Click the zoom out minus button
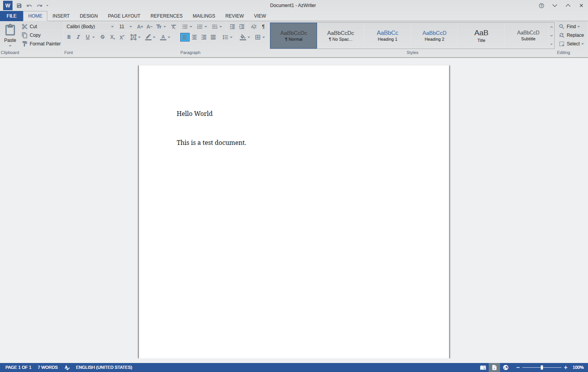This screenshot has width=588, height=372. pos(518,367)
